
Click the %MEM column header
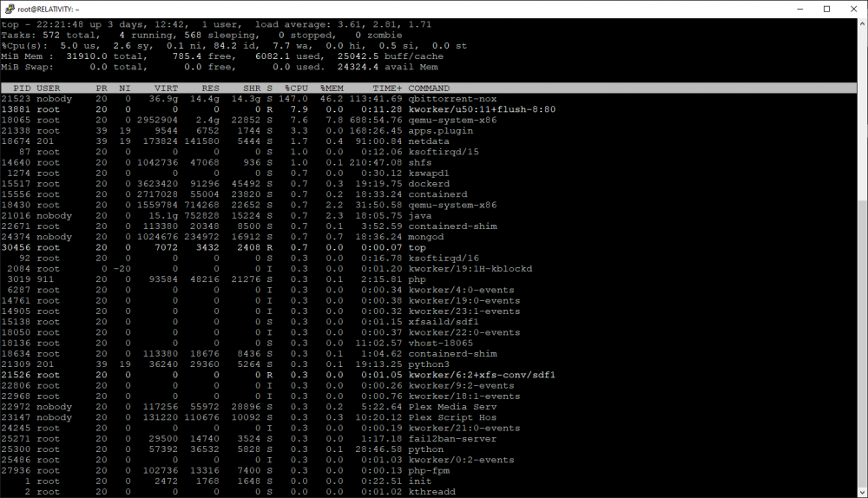click(332, 88)
